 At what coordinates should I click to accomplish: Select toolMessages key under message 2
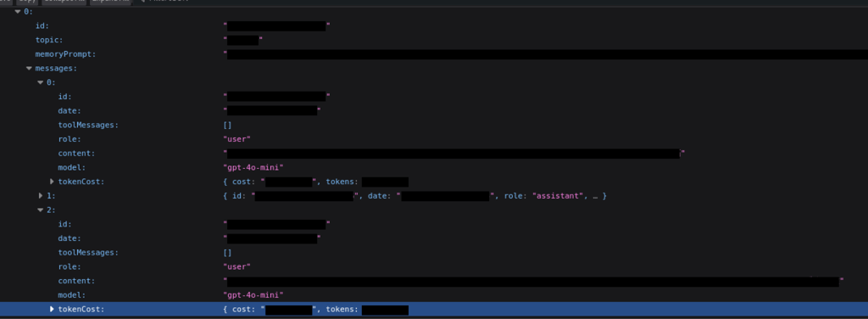(x=88, y=253)
